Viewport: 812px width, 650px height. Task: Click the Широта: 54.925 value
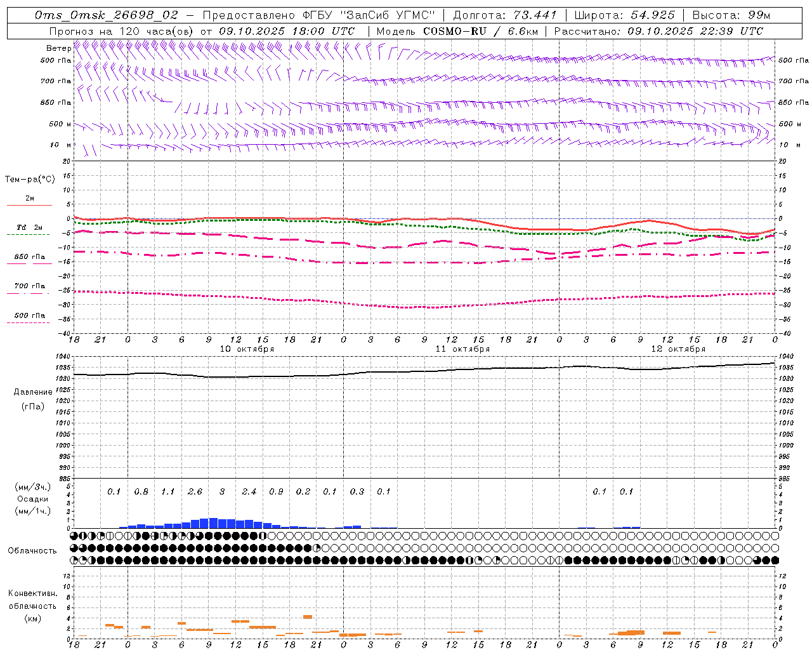(x=625, y=15)
